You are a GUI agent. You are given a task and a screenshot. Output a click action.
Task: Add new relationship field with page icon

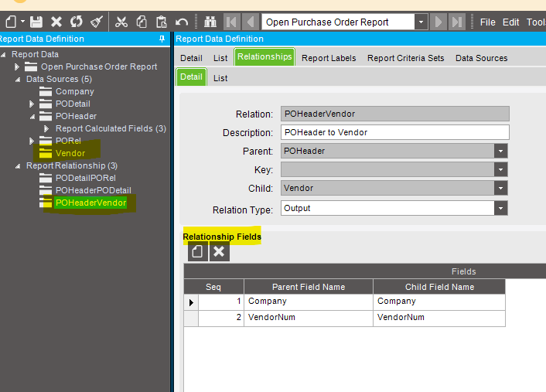coord(197,251)
